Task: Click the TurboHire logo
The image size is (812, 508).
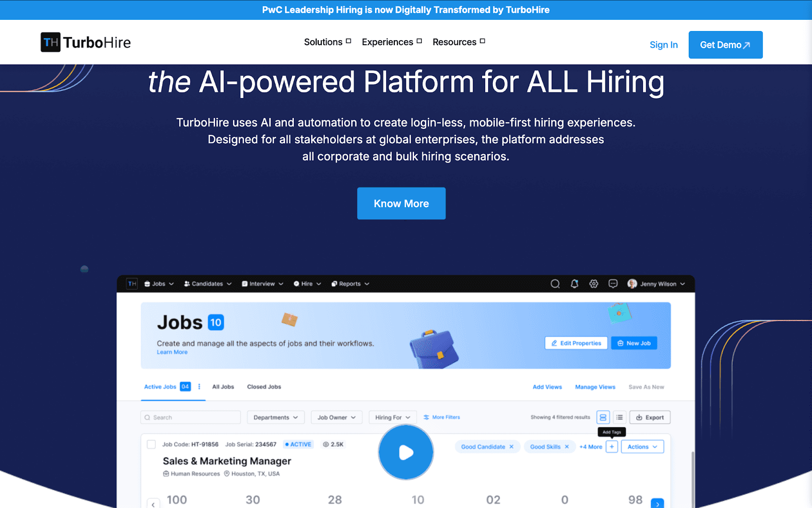Action: [86, 43]
